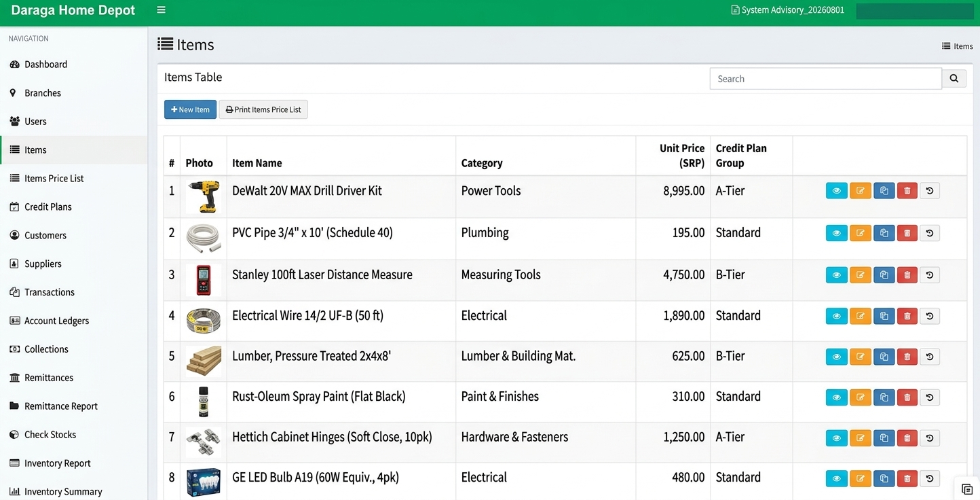Screen dimensions: 980x500
Task: View the Rust-Oleum Spray Paint item
Action: pos(836,397)
